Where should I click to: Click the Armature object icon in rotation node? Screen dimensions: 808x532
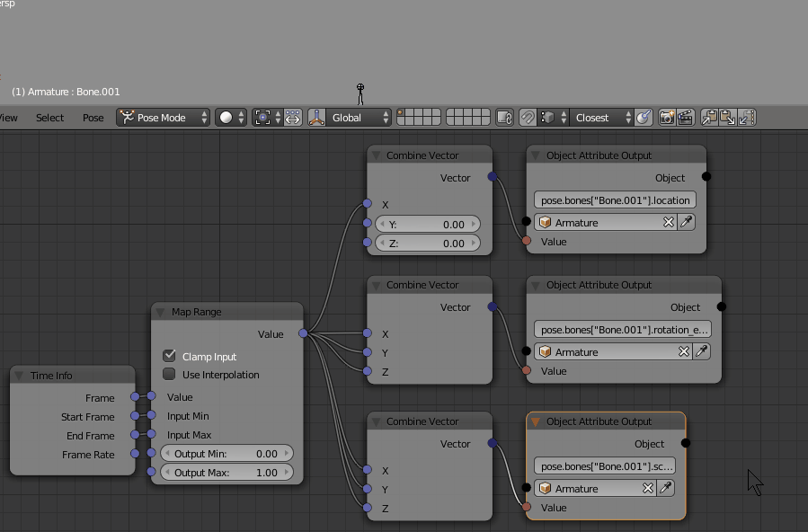point(546,351)
